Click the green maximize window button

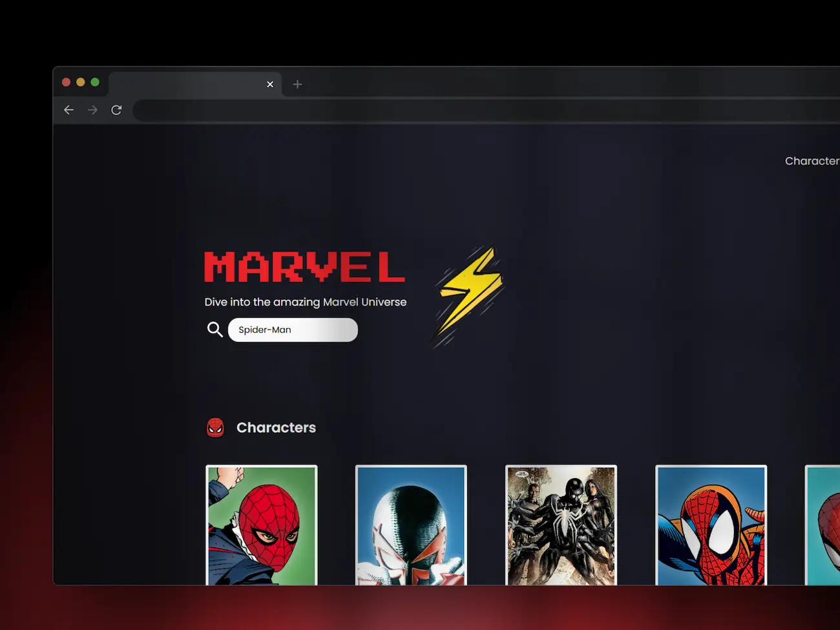point(95,82)
